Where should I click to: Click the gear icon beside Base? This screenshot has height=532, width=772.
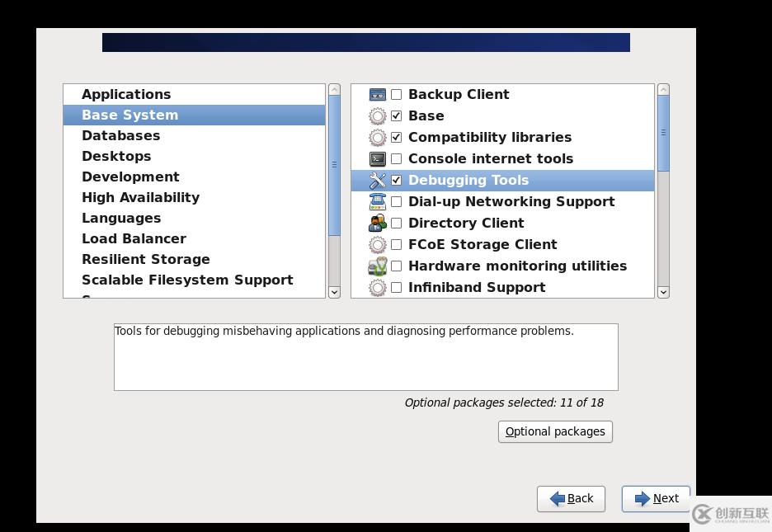pyautogui.click(x=378, y=116)
